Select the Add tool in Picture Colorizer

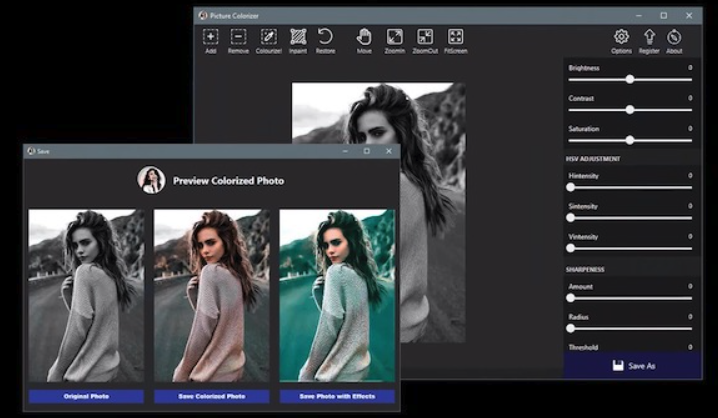211,41
